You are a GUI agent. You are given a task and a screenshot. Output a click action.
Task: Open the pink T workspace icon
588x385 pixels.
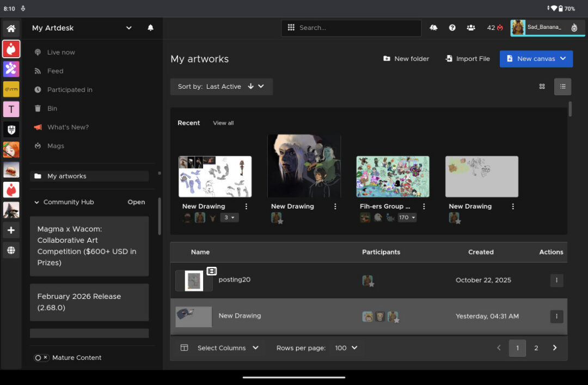tap(11, 109)
